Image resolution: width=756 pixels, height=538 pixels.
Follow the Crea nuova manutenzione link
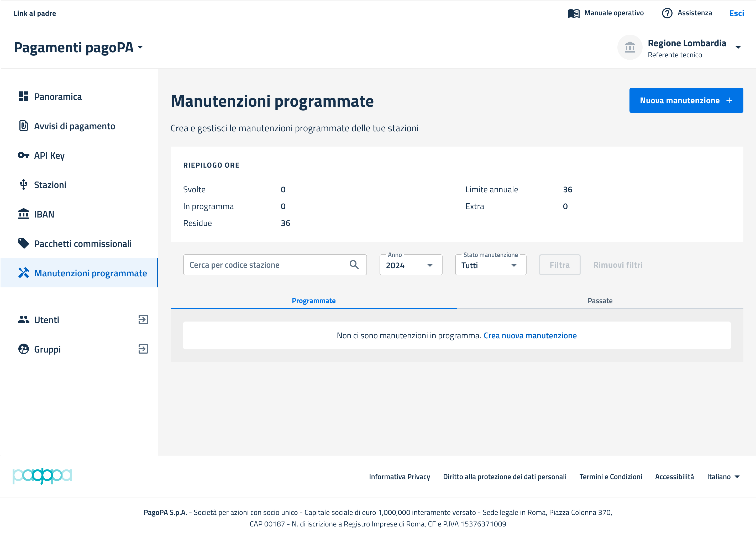tap(530, 335)
